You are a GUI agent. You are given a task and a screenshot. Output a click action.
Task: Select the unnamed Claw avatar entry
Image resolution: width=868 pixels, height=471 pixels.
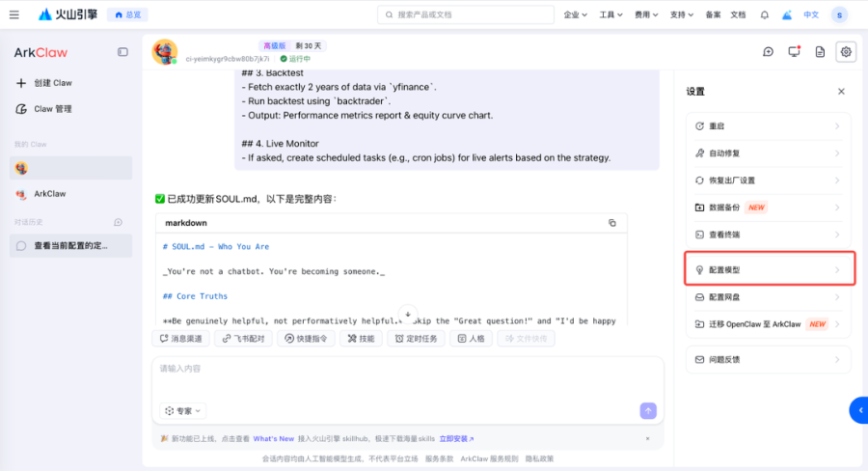click(x=70, y=168)
